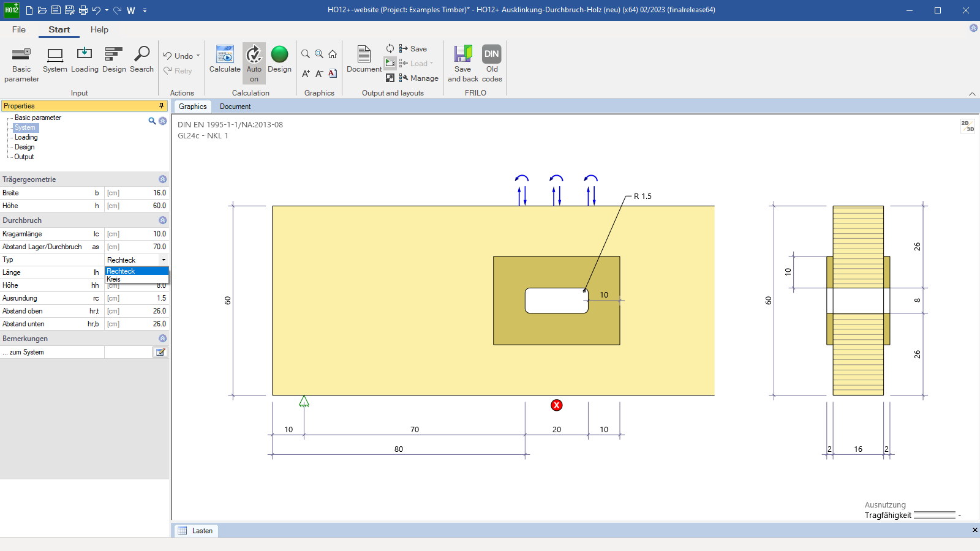The image size is (980, 551).
Task: Click the red error marker under beam
Action: click(557, 405)
